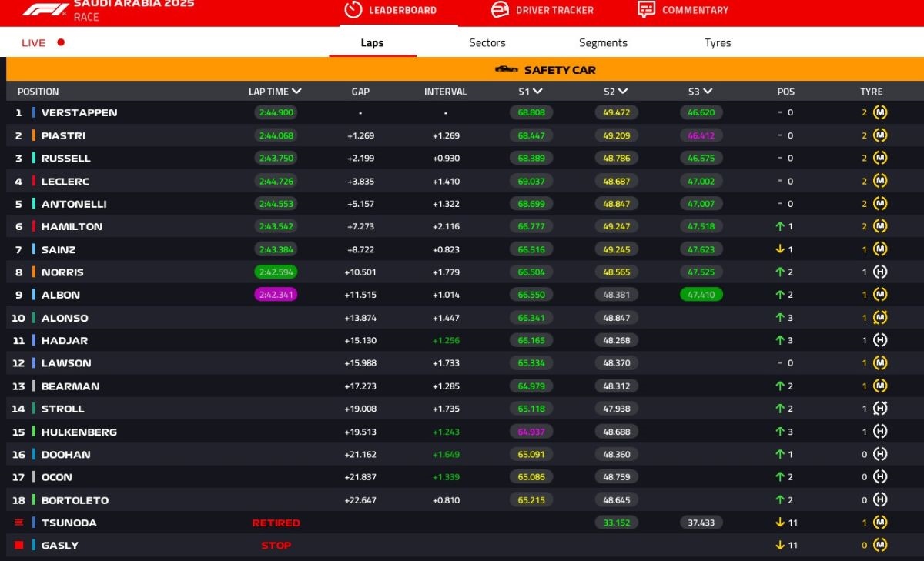
Task: Open the Segments tab
Action: (x=603, y=43)
